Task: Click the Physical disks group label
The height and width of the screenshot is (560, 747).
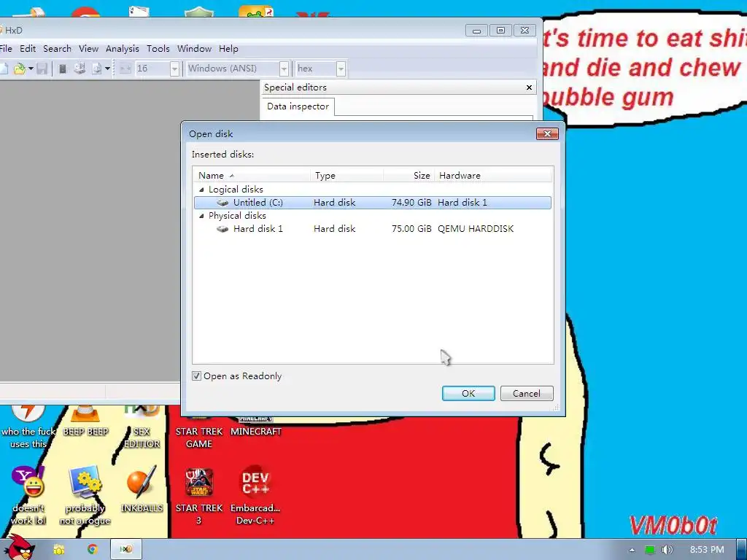Action: coord(237,216)
